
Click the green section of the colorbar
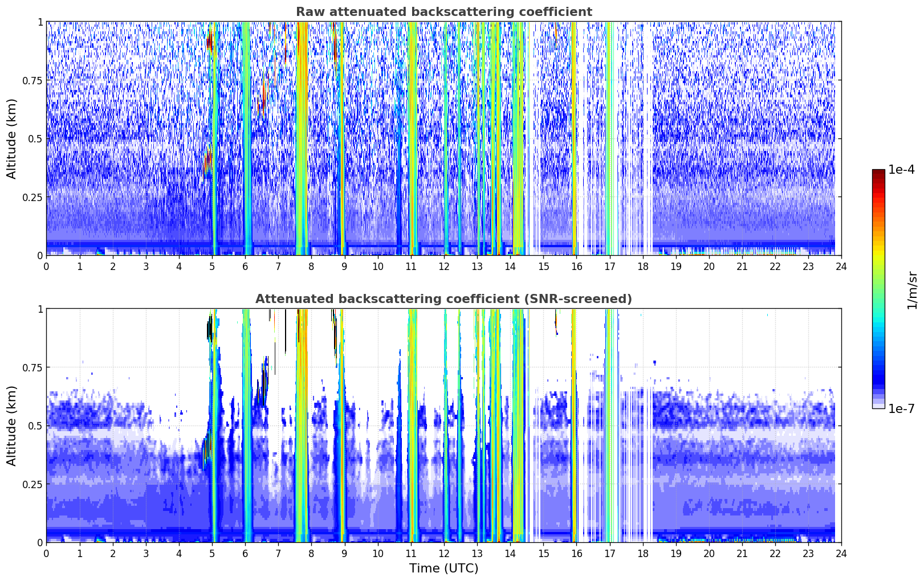[x=878, y=285]
